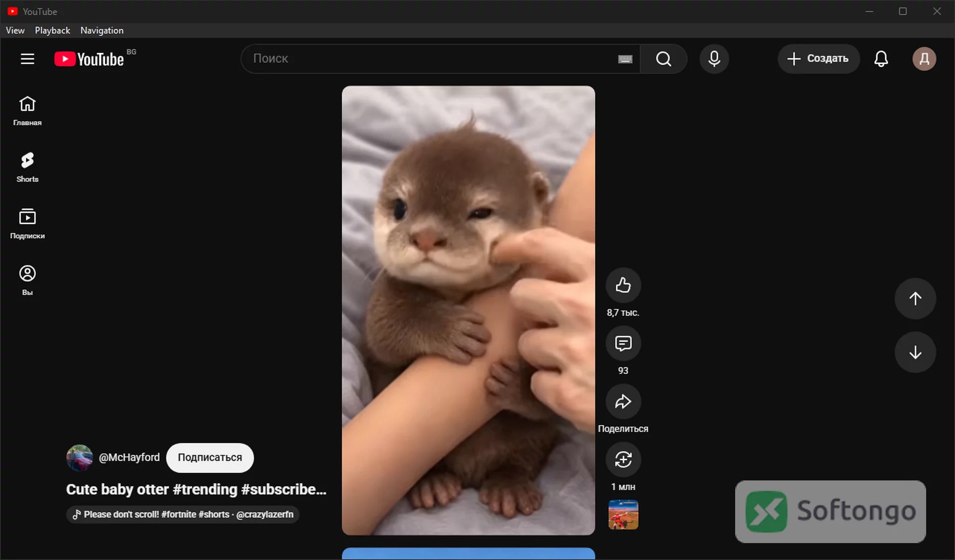
Task: Open the on-screen keyboard icon in search
Action: (x=625, y=59)
